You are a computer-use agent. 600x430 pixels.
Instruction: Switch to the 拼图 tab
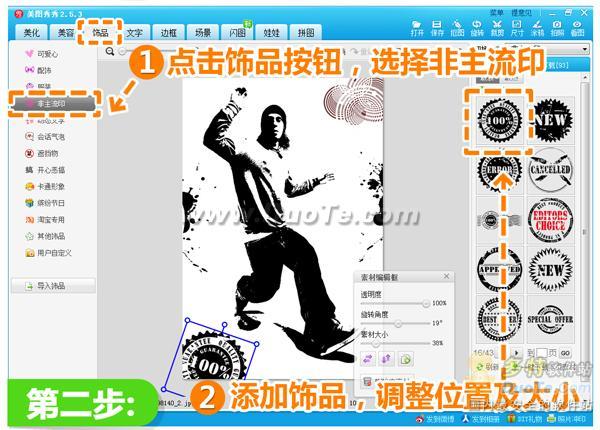306,33
